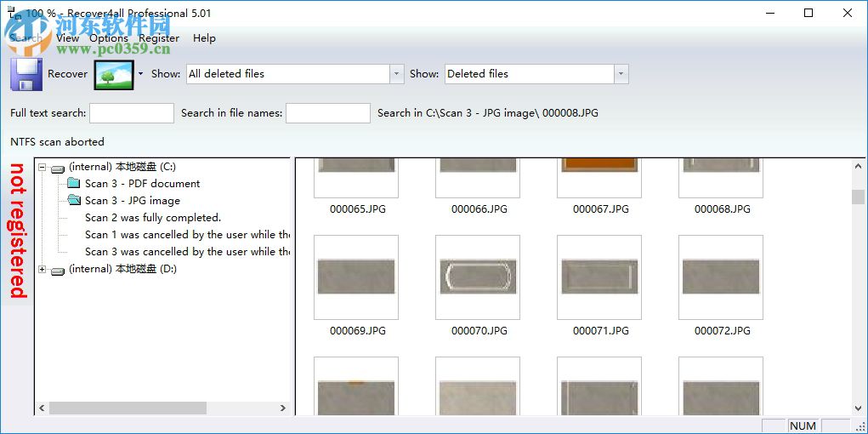
Task: Click the JPG image open folder icon
Action: pyautogui.click(x=74, y=200)
